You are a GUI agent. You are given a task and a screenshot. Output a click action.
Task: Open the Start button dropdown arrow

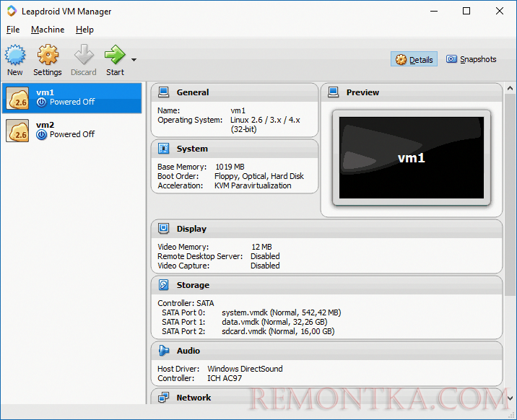(x=134, y=60)
